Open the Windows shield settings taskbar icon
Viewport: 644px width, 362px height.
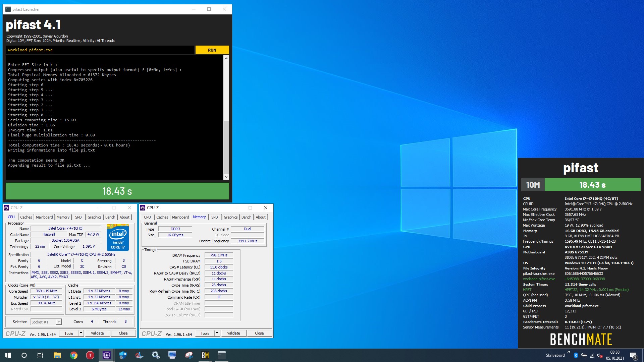[123, 355]
